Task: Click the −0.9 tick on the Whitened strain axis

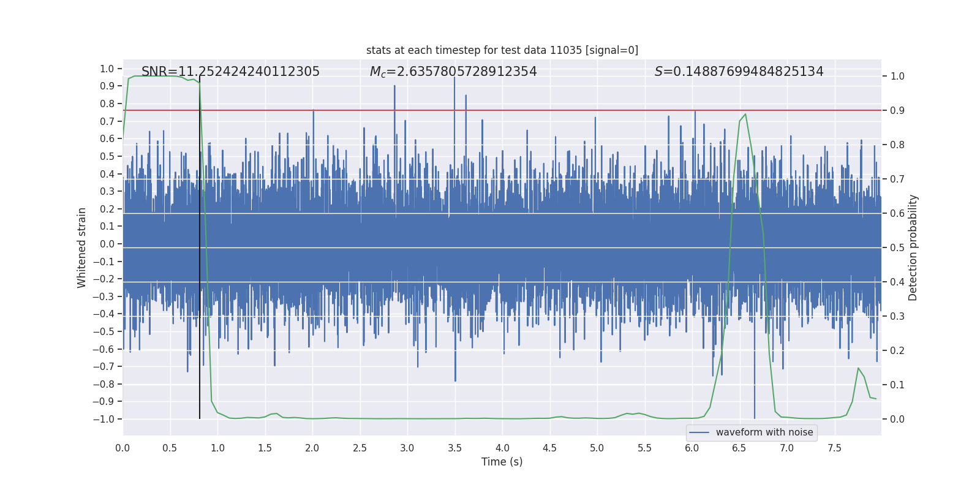Action: tap(104, 401)
